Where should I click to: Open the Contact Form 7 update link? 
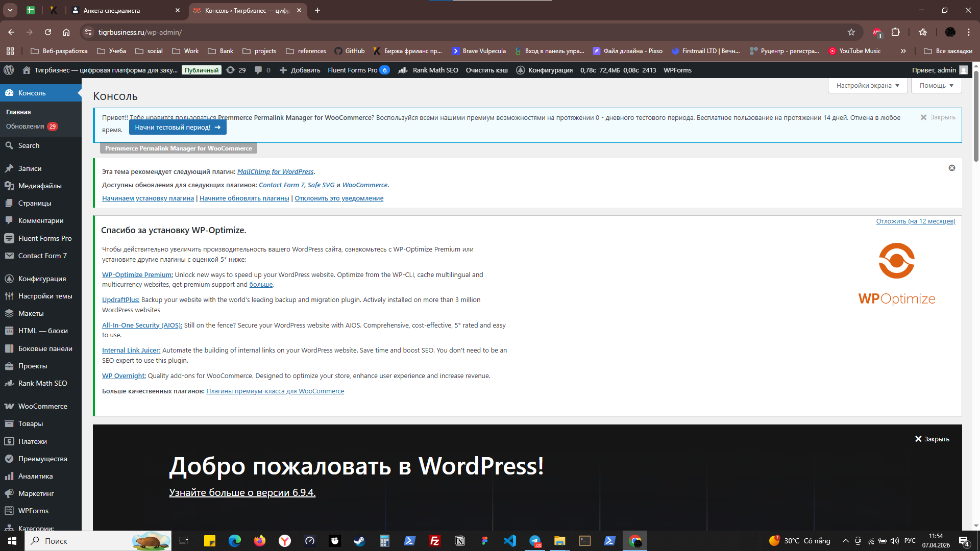click(281, 185)
